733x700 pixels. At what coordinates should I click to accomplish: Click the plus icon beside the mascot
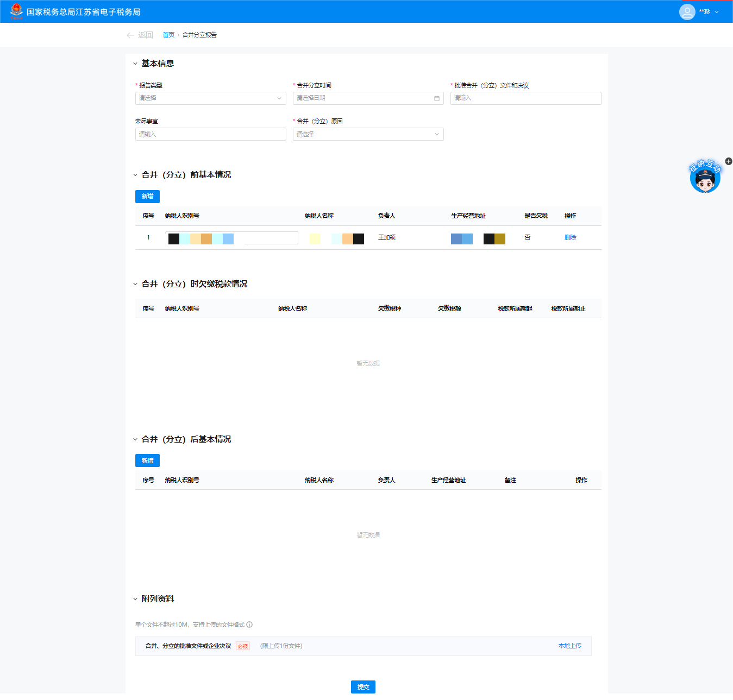click(x=729, y=161)
